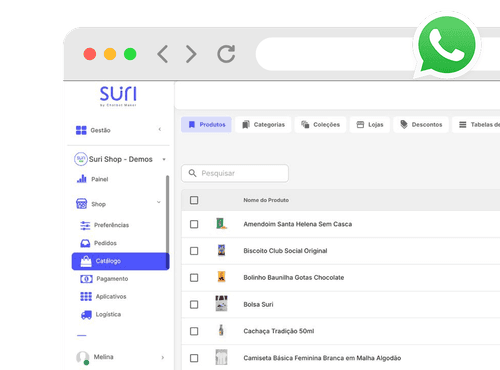
Task: Click the Descontos tag icon
Action: click(x=404, y=124)
